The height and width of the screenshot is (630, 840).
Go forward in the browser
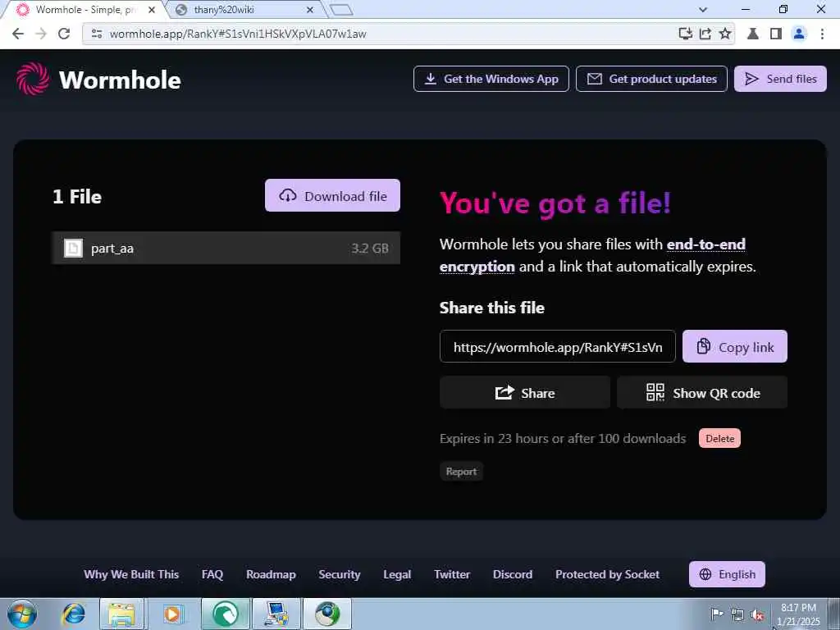41,34
